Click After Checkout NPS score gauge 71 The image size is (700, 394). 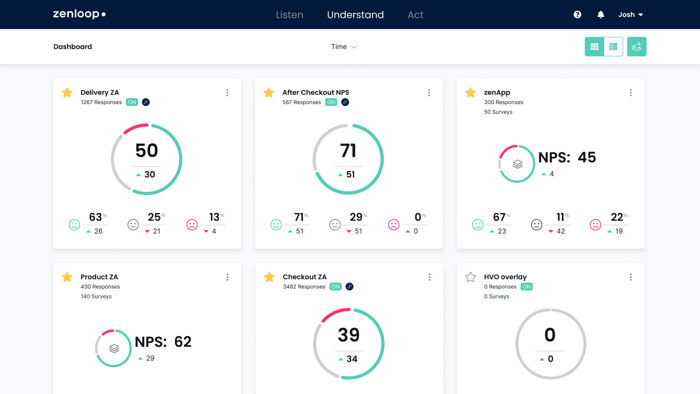[348, 159]
